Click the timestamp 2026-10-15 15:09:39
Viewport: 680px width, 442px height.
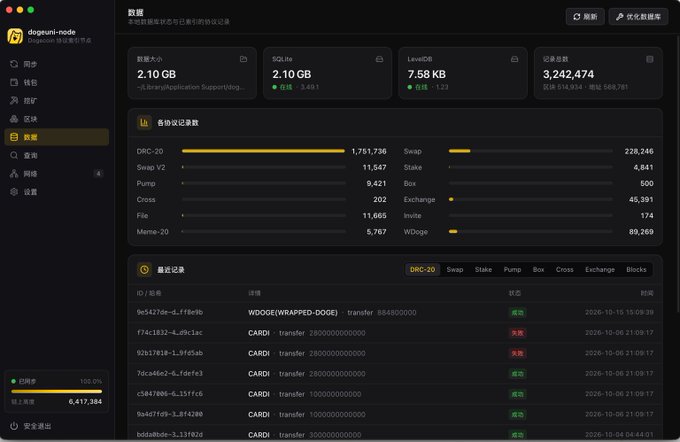[x=619, y=312]
